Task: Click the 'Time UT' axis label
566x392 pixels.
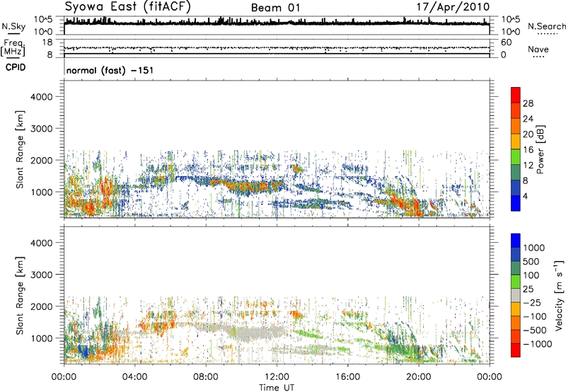Action: pyautogui.click(x=277, y=388)
